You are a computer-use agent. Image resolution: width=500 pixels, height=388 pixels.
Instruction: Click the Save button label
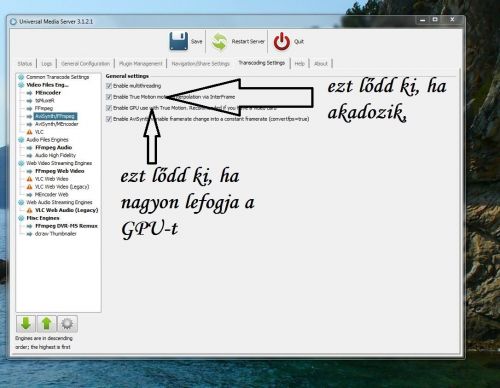(197, 42)
